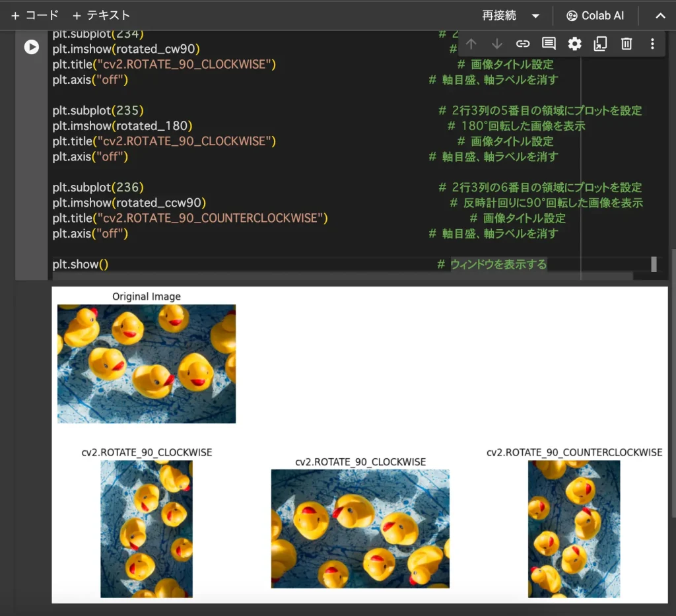Add a comment to the code cell

pos(549,44)
